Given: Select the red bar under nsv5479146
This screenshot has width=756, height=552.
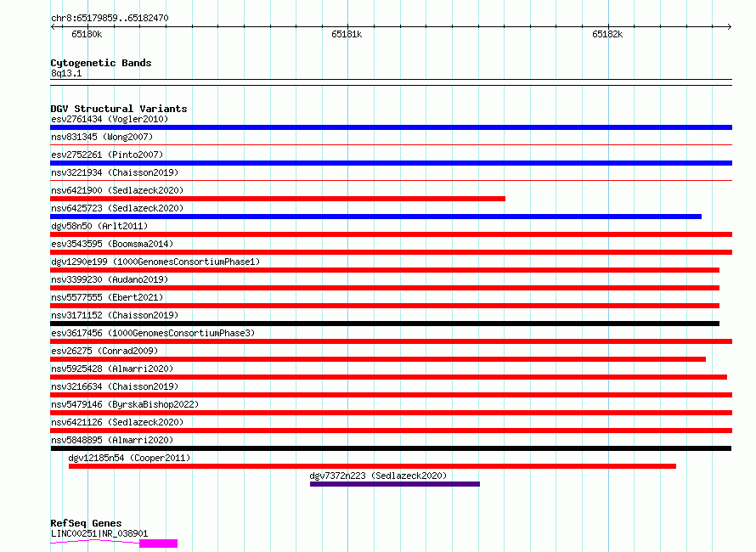Looking at the screenshot, I should tap(391, 413).
